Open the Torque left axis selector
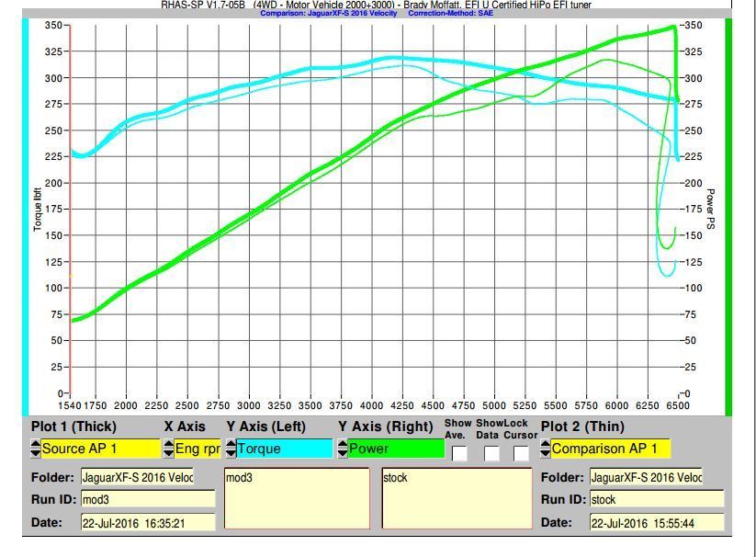The image size is (756, 557). tap(284, 449)
